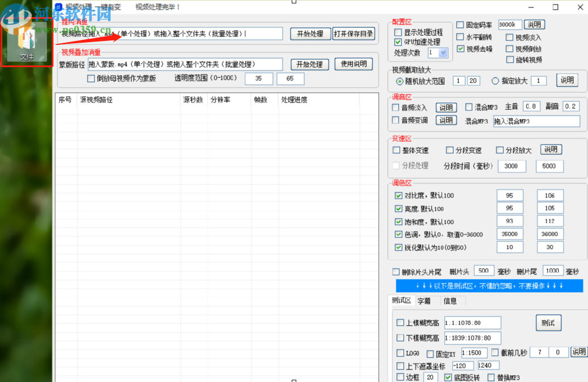Switch to the 字幕 tab
Image resolution: width=588 pixels, height=382 pixels.
424,301
